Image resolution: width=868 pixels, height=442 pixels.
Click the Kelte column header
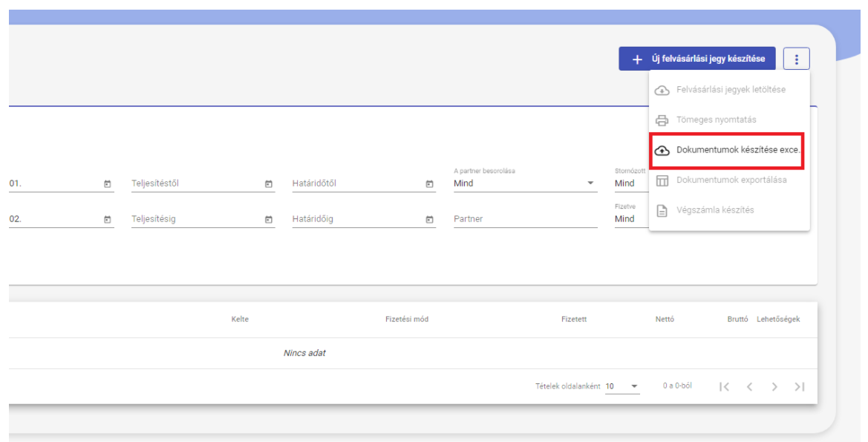tap(240, 319)
